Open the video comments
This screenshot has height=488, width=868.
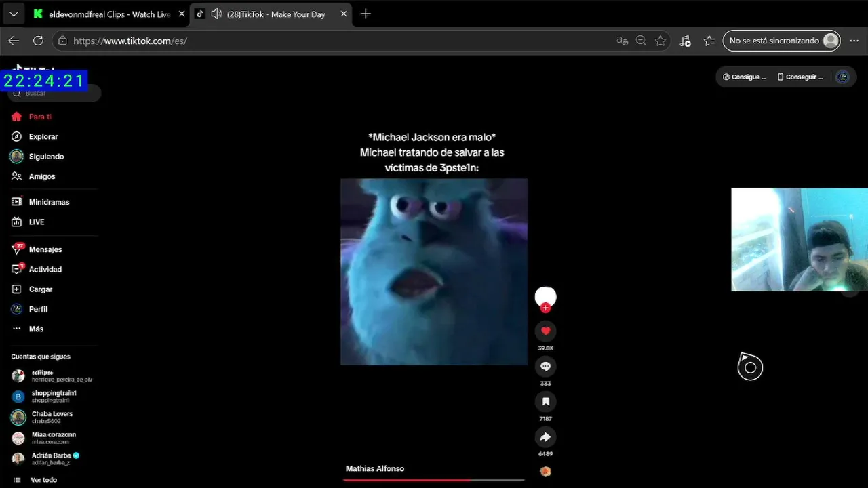(545, 366)
